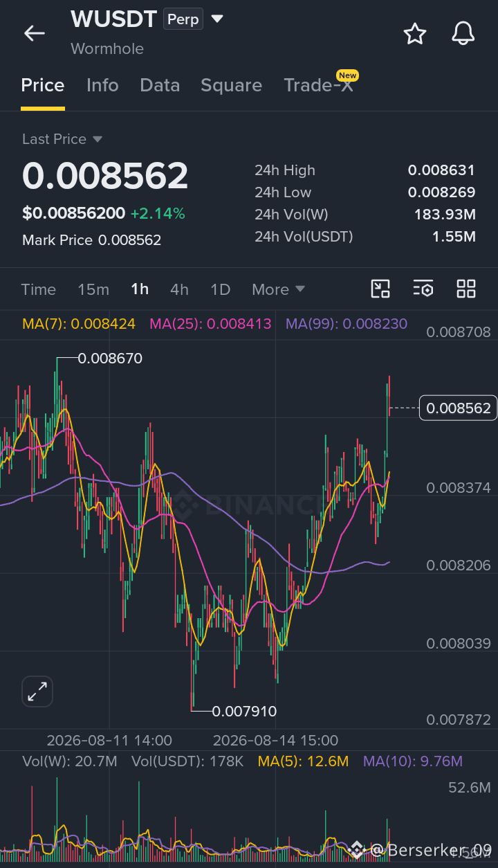Open the Last Price dropdown
The width and height of the screenshot is (498, 868).
pyautogui.click(x=62, y=139)
